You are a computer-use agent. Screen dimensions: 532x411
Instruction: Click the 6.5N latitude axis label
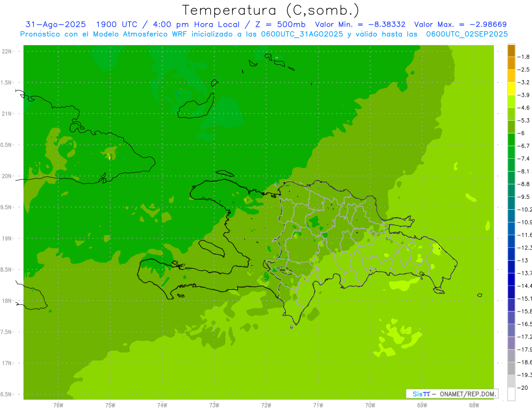click(7, 394)
